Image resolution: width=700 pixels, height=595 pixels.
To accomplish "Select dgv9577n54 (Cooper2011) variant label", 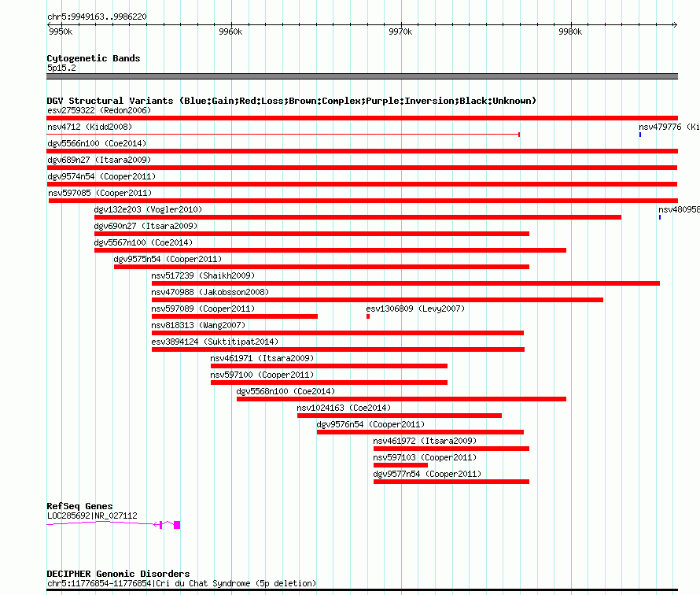I will (x=427, y=474).
